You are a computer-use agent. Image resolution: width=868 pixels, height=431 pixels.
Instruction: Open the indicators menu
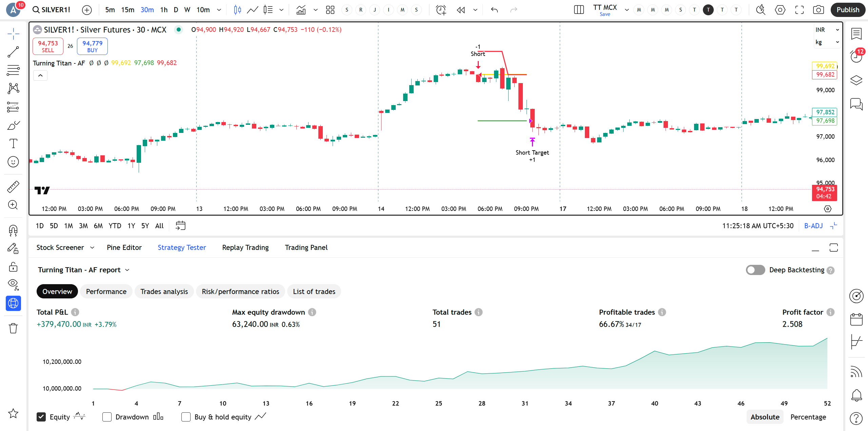pos(301,10)
